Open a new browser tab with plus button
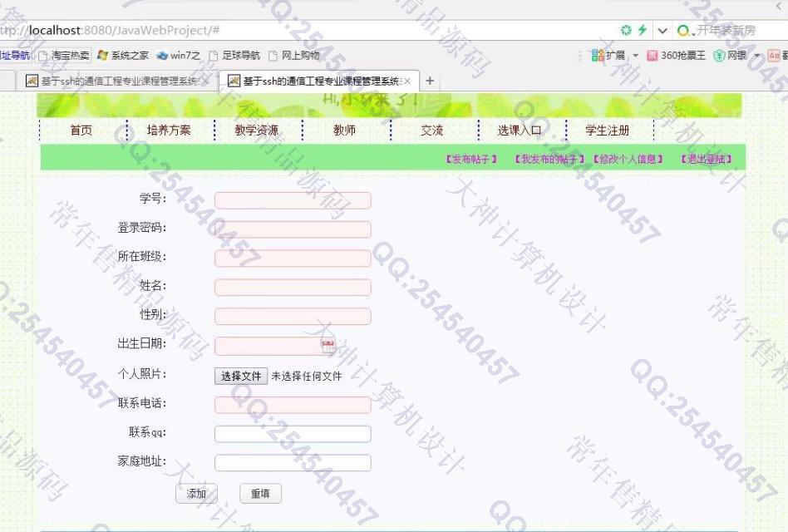The height and width of the screenshot is (532, 788). pos(430,81)
